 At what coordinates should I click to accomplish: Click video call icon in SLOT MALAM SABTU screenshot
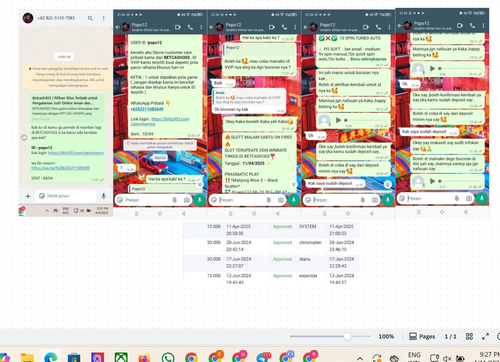point(272,27)
